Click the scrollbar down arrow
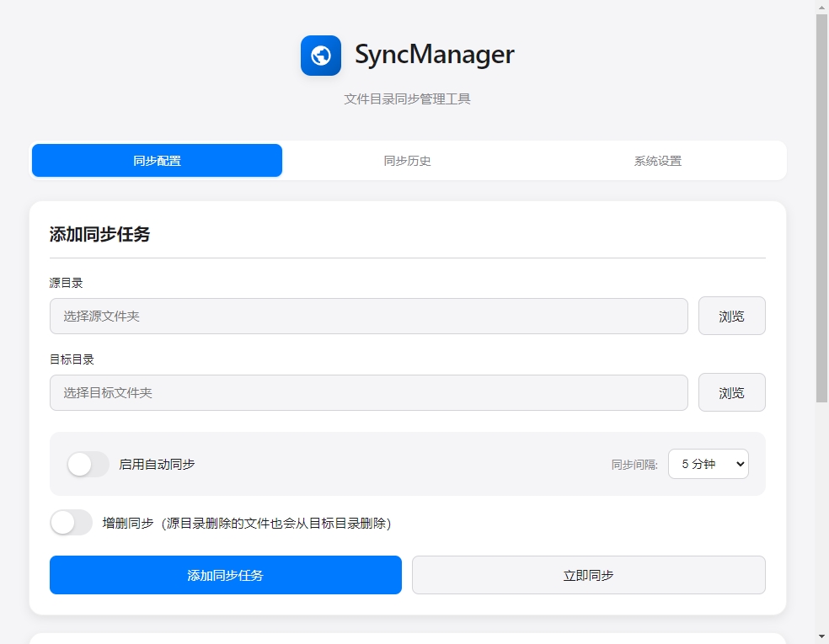 point(821,636)
